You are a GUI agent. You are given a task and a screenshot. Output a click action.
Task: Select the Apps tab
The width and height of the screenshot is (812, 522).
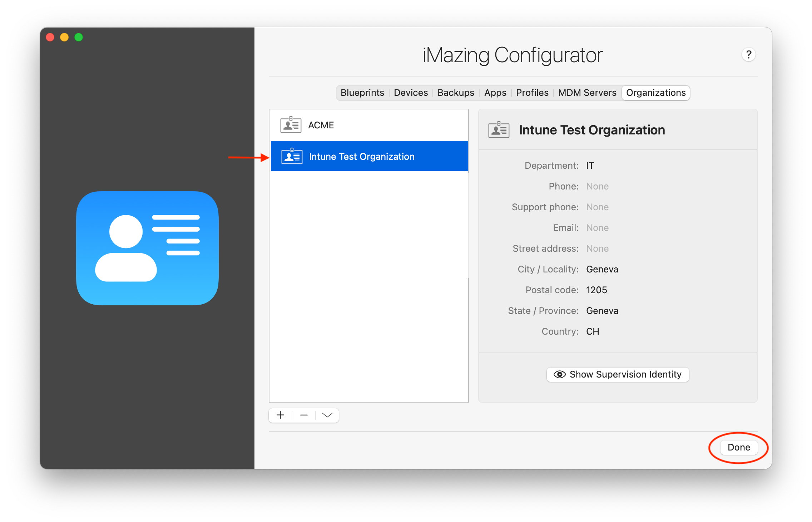pyautogui.click(x=495, y=93)
